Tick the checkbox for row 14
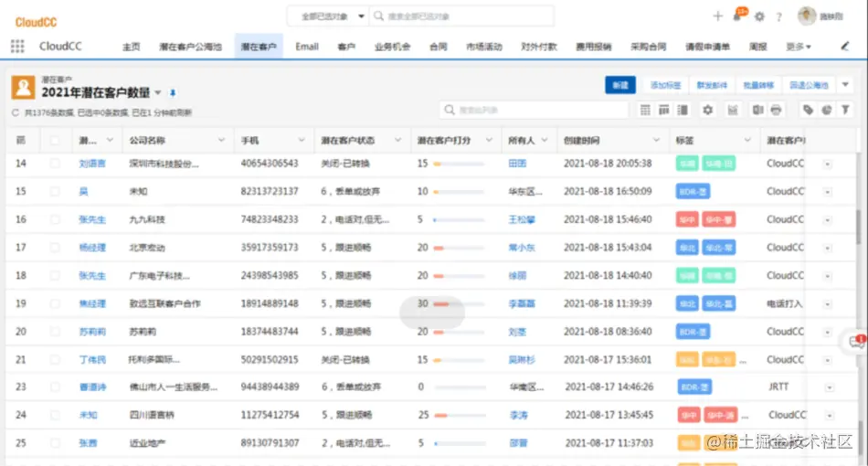Screen dimensions: 868x466 (55, 164)
